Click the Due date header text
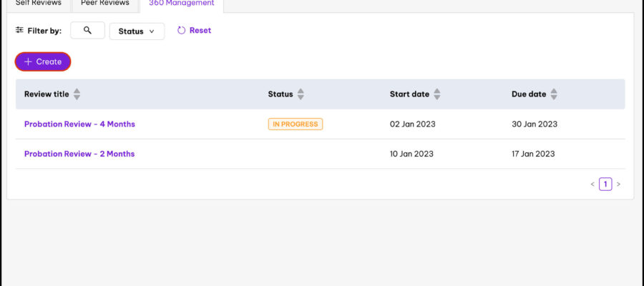This screenshot has width=644, height=286. click(529, 94)
